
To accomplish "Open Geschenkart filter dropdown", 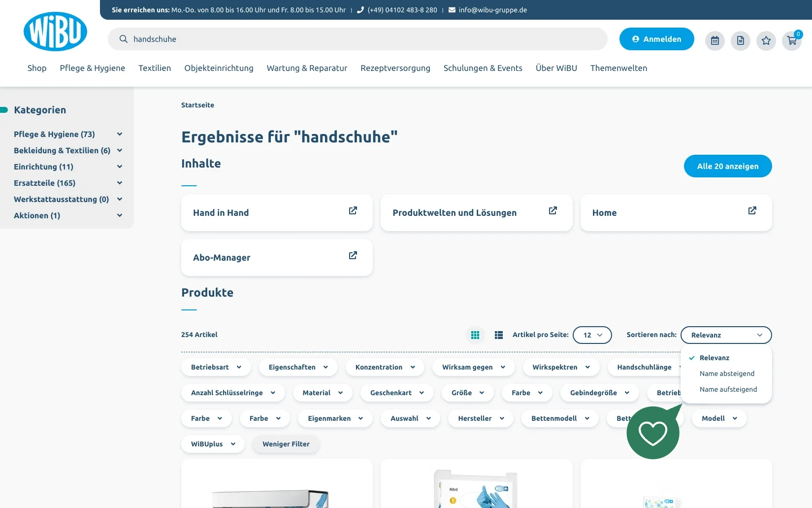I will tap(397, 393).
